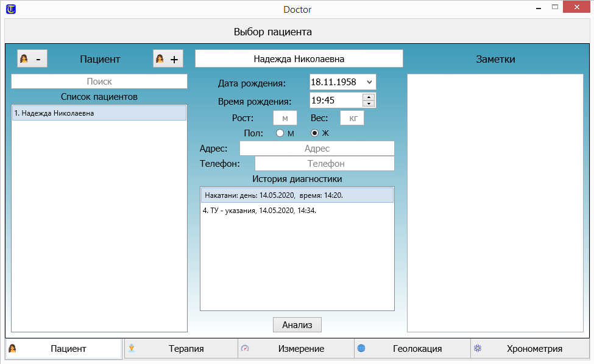Select the Накатани diagnostic history entry
This screenshot has height=364, width=594.
pos(297,195)
